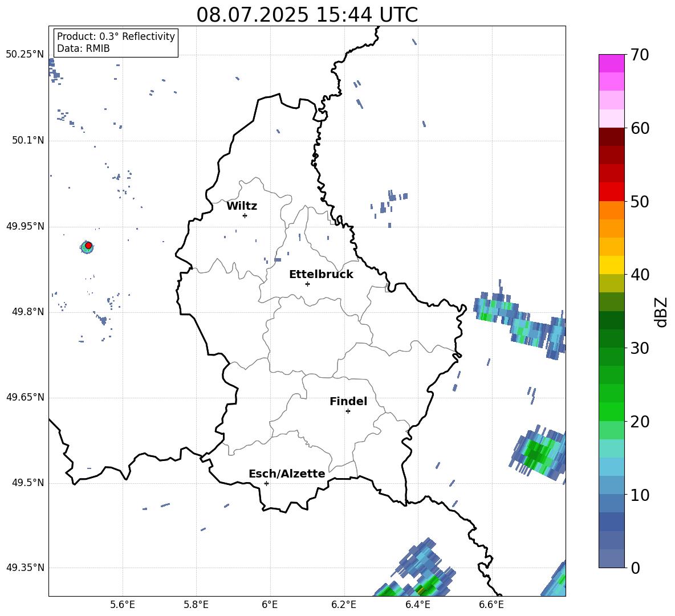Pick the light blue swatch just above 10

[x=611, y=486]
